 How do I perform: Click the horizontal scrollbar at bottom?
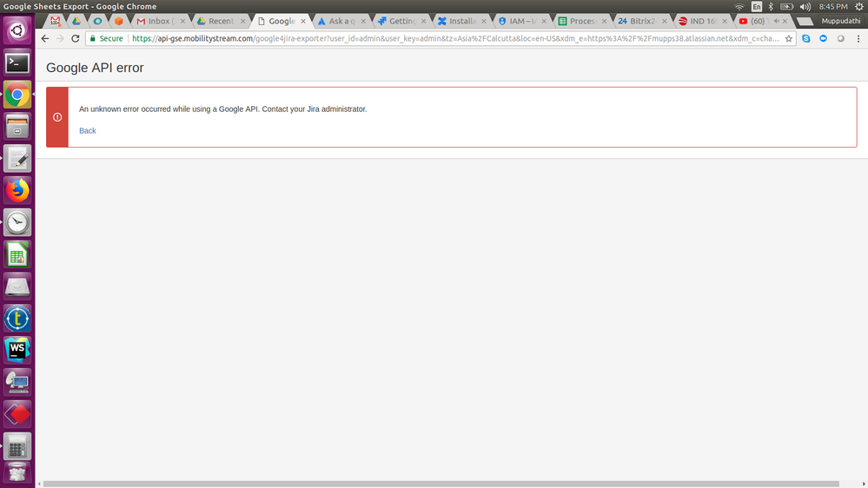[x=441, y=484]
